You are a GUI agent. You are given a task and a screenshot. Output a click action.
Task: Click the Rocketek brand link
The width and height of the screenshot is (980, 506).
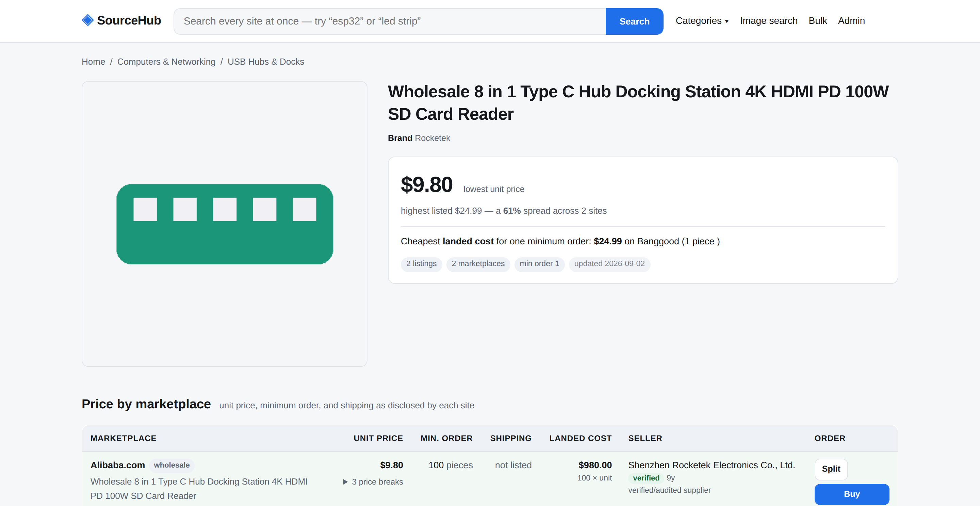coord(432,138)
